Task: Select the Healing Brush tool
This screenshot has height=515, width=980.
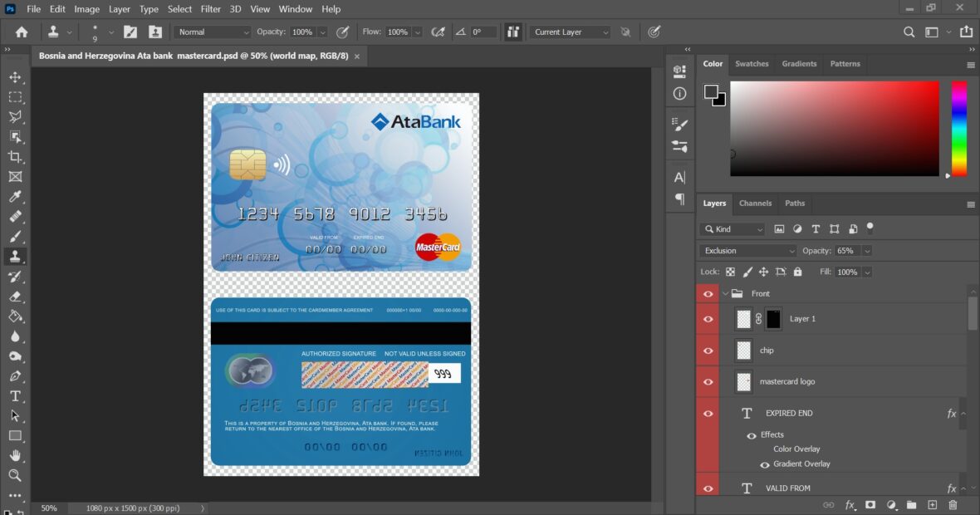Action: 15,217
